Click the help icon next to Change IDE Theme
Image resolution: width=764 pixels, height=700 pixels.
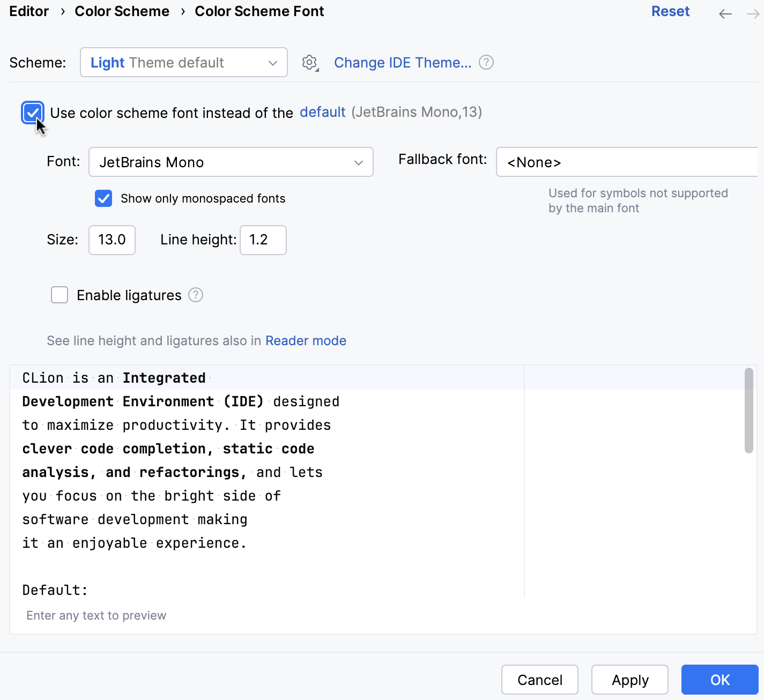coord(486,62)
